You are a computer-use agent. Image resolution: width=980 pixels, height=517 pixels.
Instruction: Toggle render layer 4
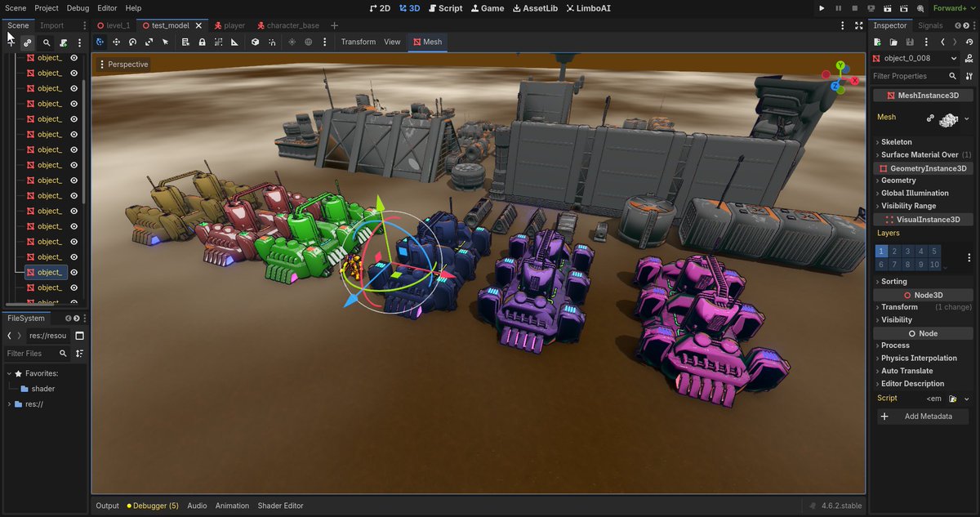coord(921,252)
